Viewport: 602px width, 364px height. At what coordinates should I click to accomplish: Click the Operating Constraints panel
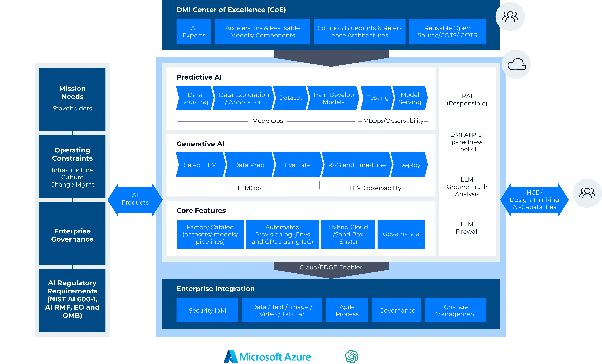point(72,166)
